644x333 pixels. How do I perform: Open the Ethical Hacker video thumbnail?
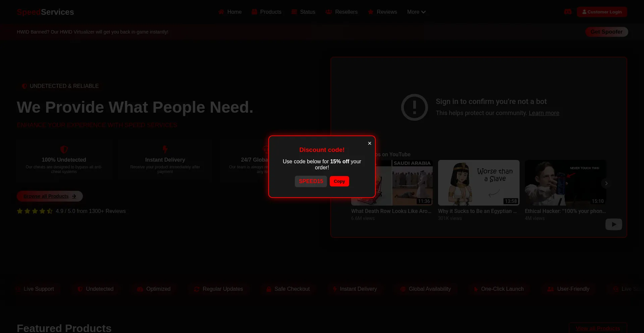coord(565,183)
